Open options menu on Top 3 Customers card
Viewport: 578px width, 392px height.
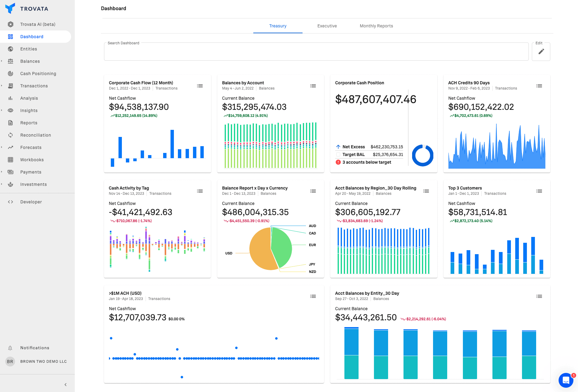[x=539, y=191]
